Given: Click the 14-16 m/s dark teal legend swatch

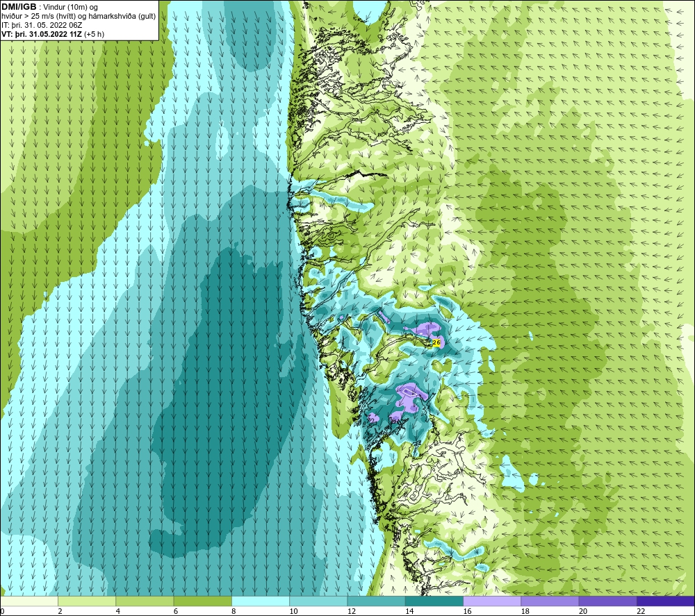Looking at the screenshot, I should click(x=434, y=601).
